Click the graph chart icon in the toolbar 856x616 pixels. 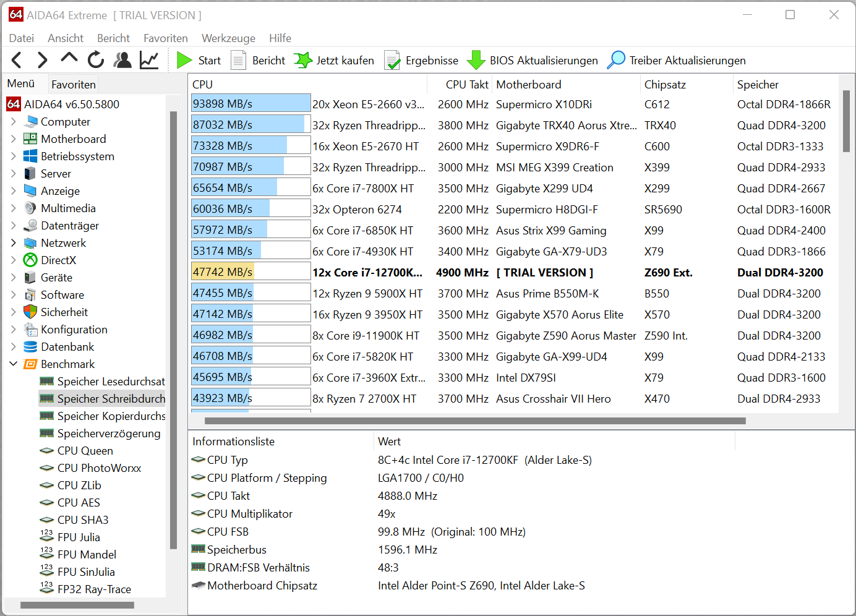(149, 60)
